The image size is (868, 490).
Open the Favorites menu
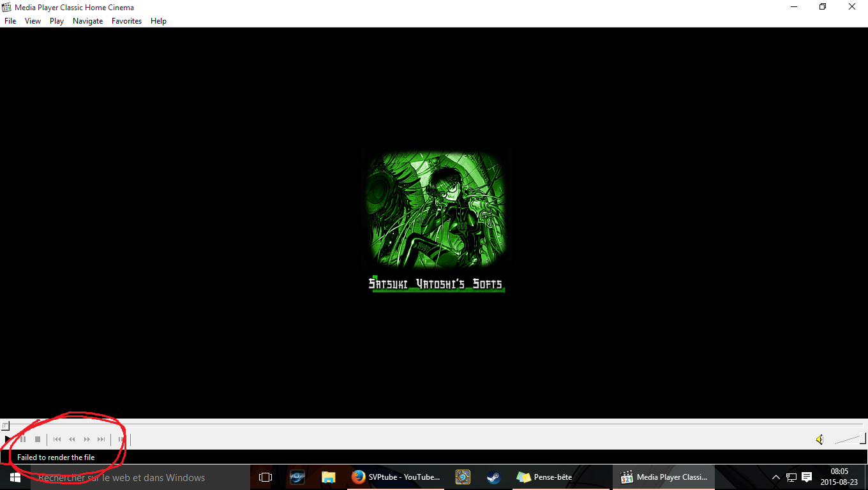tap(126, 21)
